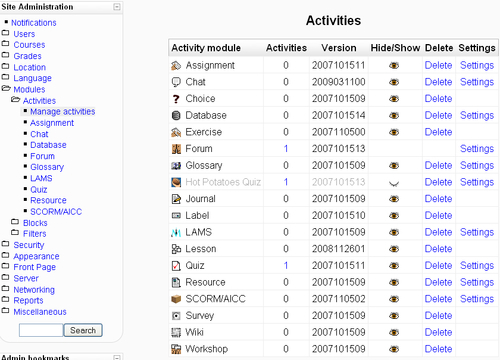Viewport: 500px width, 360px height.
Task: Click the LAMS module icon in the table
Action: pos(176,232)
